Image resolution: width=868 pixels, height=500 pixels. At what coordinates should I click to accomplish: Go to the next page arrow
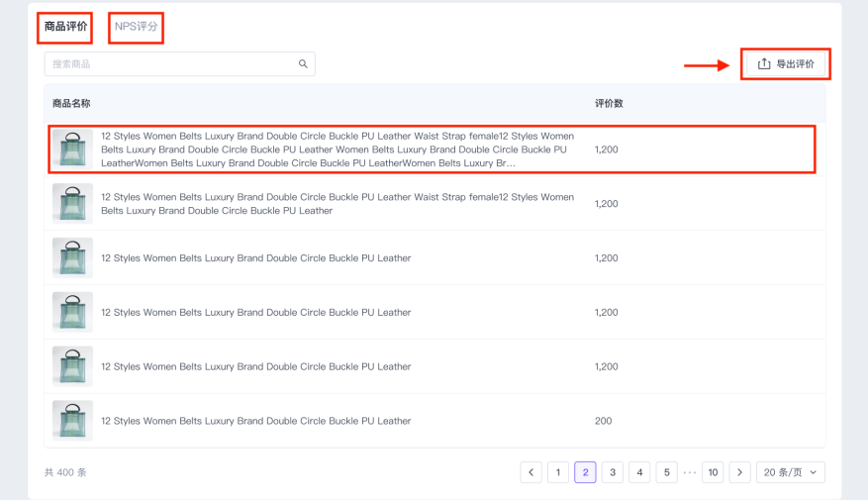click(x=739, y=473)
